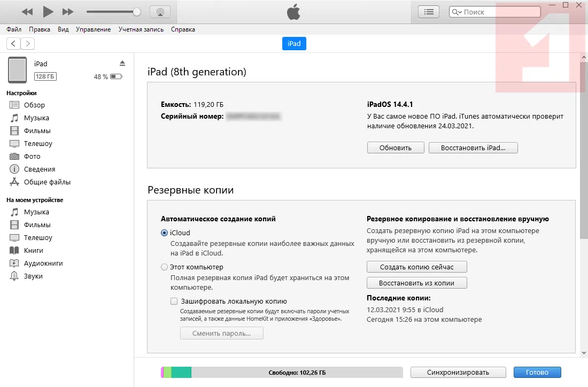The image size is (588, 387).
Task: Select 'Этот компьютер' backup option
Action: pos(165,267)
